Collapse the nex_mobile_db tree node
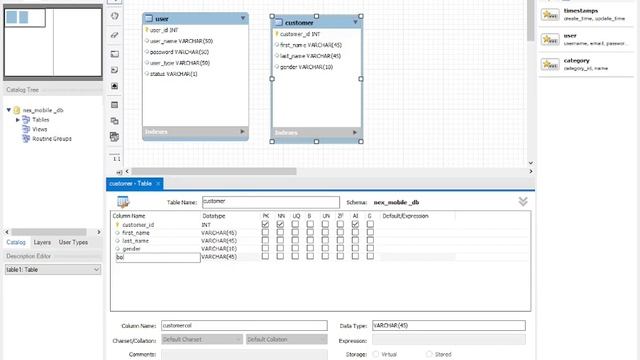This screenshot has width=640, height=360. [x=9, y=110]
